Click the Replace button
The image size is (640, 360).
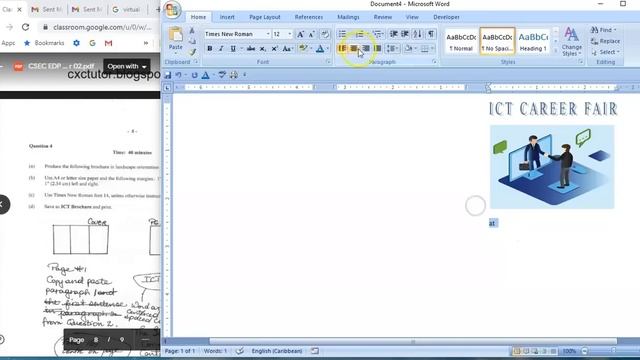click(x=605, y=41)
